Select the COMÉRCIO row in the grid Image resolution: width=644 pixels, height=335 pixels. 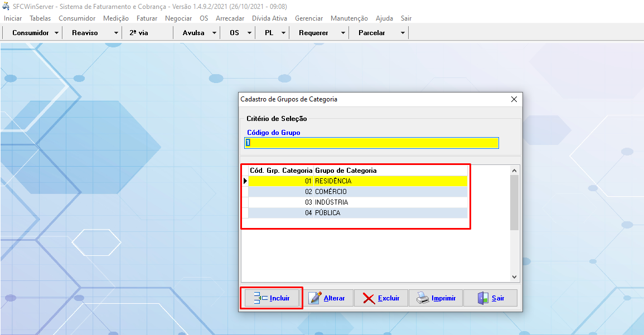(x=357, y=192)
